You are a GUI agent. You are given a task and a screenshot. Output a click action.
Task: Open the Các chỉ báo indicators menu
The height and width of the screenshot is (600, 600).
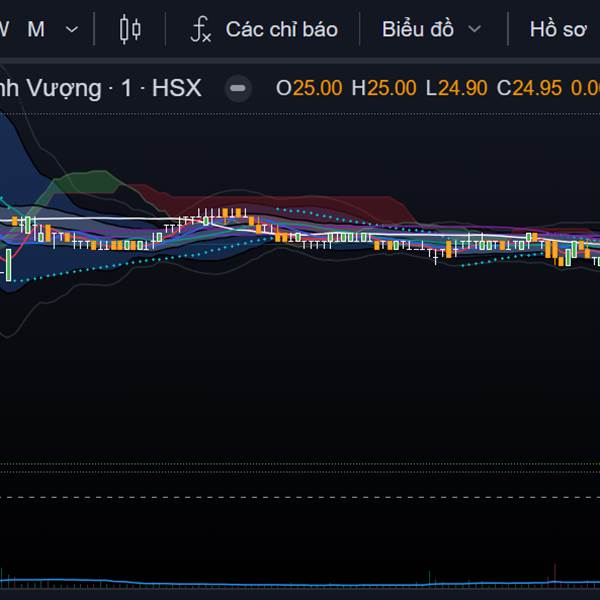[282, 29]
